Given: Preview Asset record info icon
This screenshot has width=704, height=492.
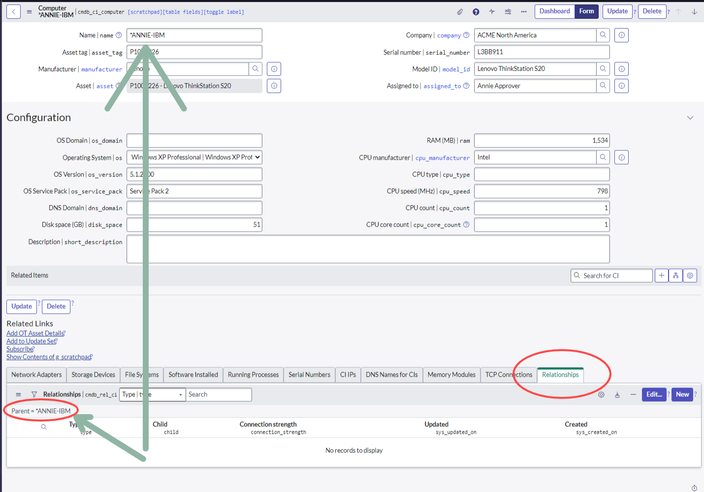Looking at the screenshot, I should point(274,86).
